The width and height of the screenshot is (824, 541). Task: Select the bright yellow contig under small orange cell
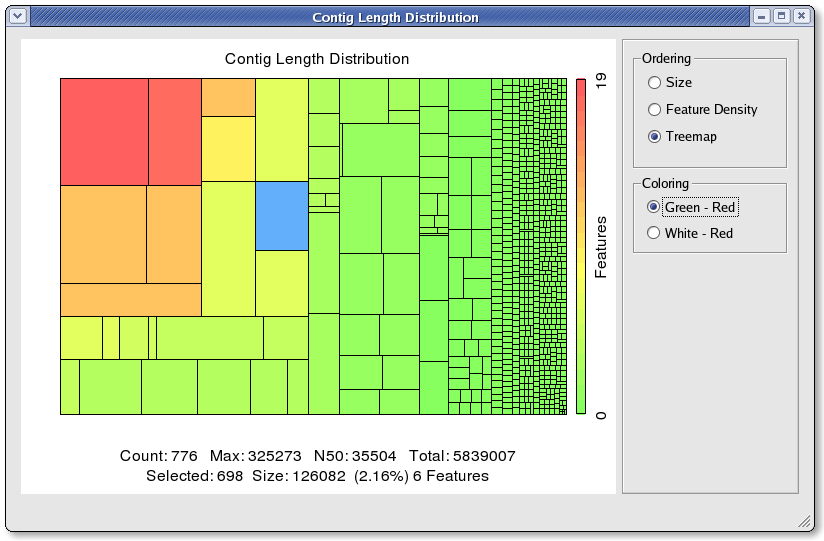[228, 148]
